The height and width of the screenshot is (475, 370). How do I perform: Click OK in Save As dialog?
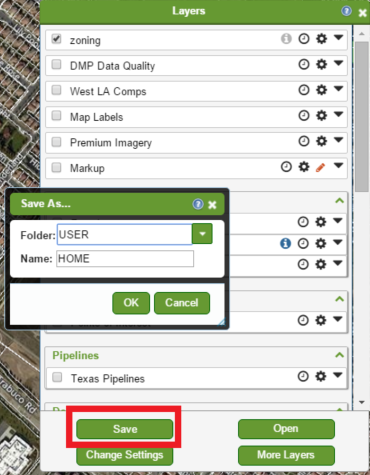click(131, 303)
